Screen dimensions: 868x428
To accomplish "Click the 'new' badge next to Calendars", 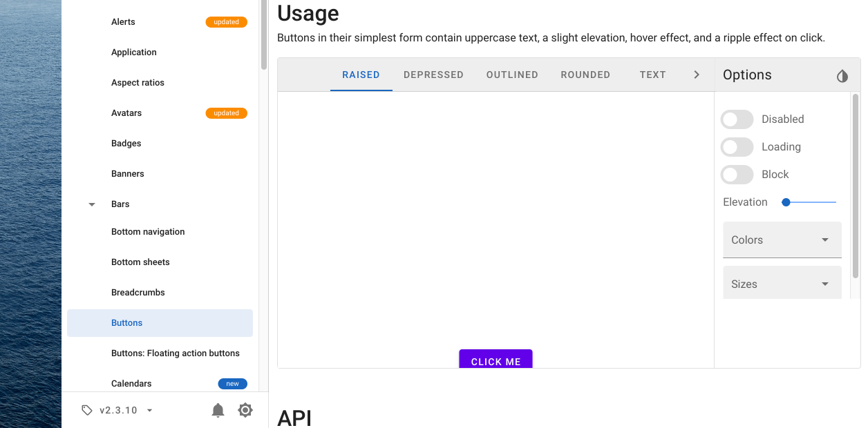I will [x=232, y=384].
